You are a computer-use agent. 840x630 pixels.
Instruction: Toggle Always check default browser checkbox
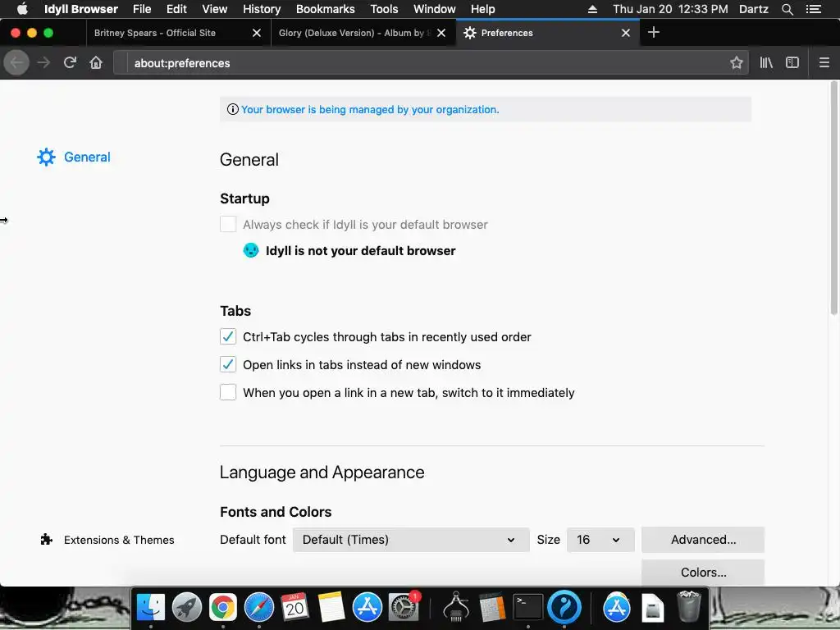click(228, 224)
